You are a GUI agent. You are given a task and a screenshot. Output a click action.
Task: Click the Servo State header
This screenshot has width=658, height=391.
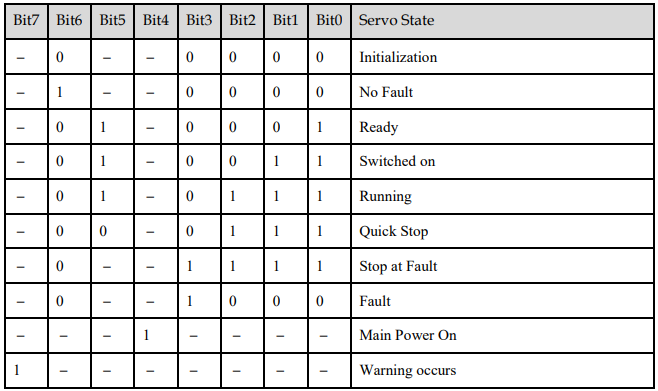(502, 21)
